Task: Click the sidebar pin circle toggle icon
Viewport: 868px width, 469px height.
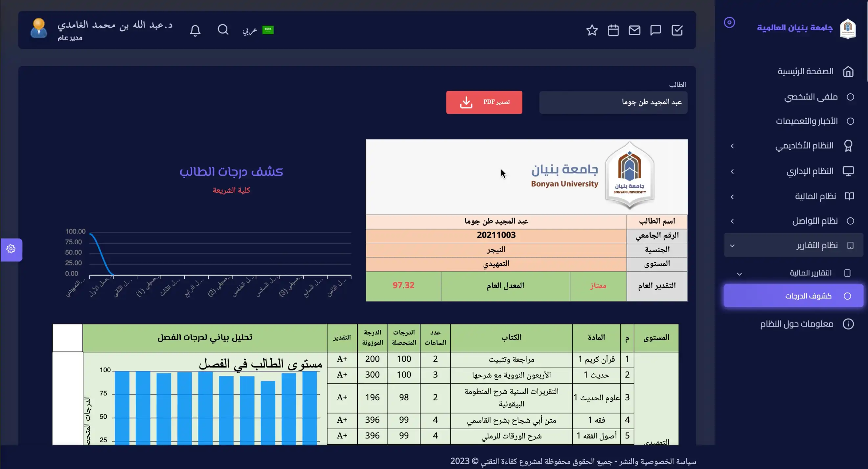Action: click(x=729, y=23)
